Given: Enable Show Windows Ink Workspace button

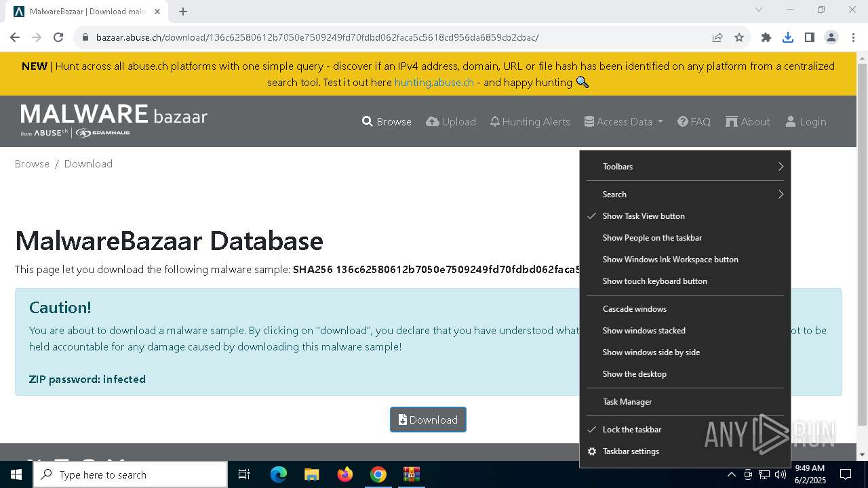Looking at the screenshot, I should (685, 259).
